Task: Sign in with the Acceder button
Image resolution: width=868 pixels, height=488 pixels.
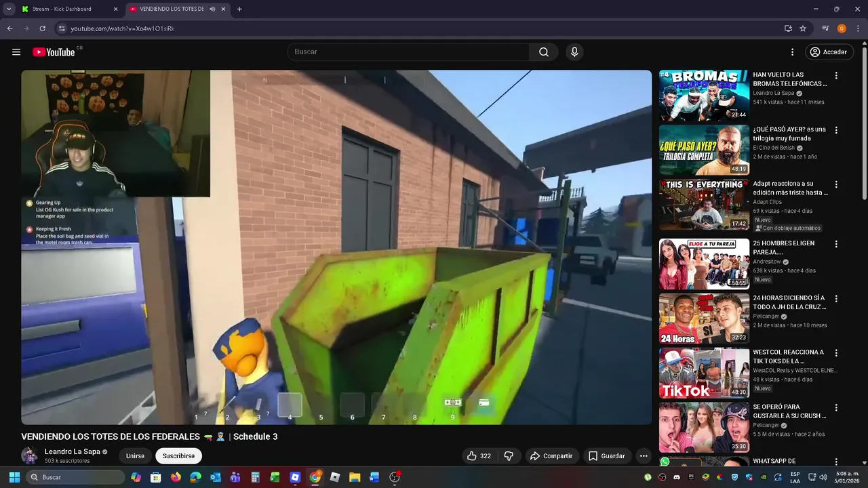Action: [829, 52]
